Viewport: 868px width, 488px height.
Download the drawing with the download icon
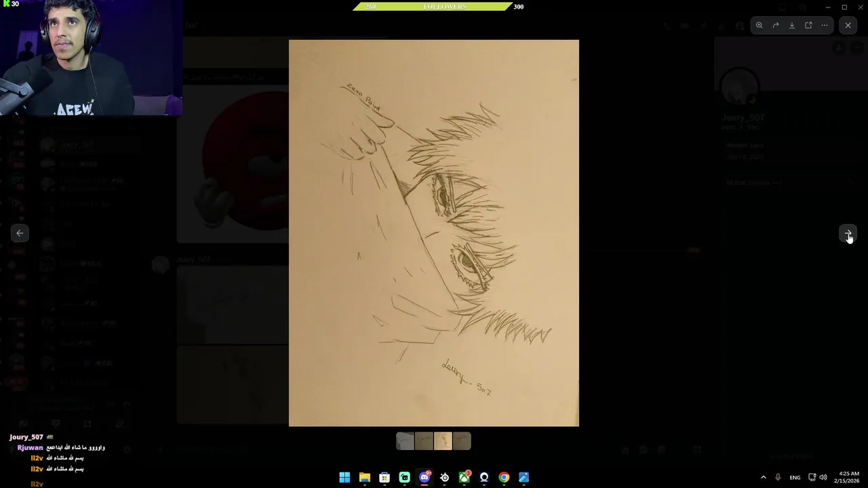pos(792,25)
